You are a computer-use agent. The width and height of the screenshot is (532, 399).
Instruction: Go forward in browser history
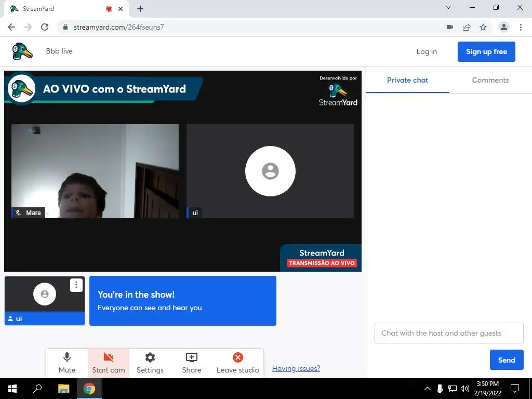[x=28, y=27]
